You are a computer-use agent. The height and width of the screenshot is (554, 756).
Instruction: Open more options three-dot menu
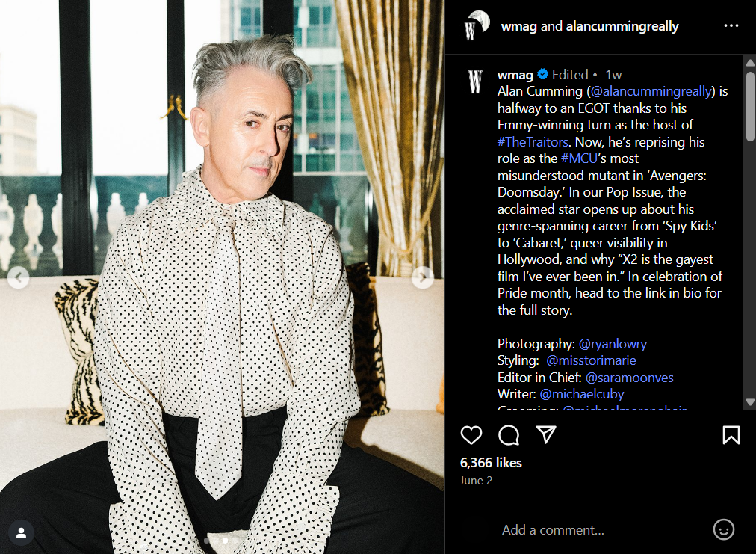click(731, 25)
